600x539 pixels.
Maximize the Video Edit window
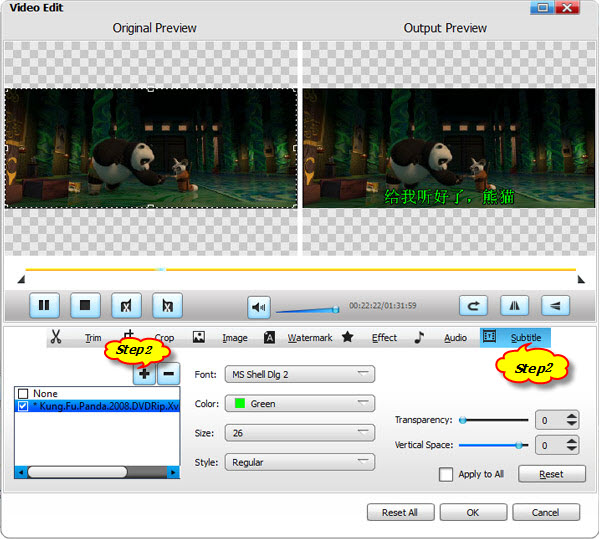[x=542, y=8]
